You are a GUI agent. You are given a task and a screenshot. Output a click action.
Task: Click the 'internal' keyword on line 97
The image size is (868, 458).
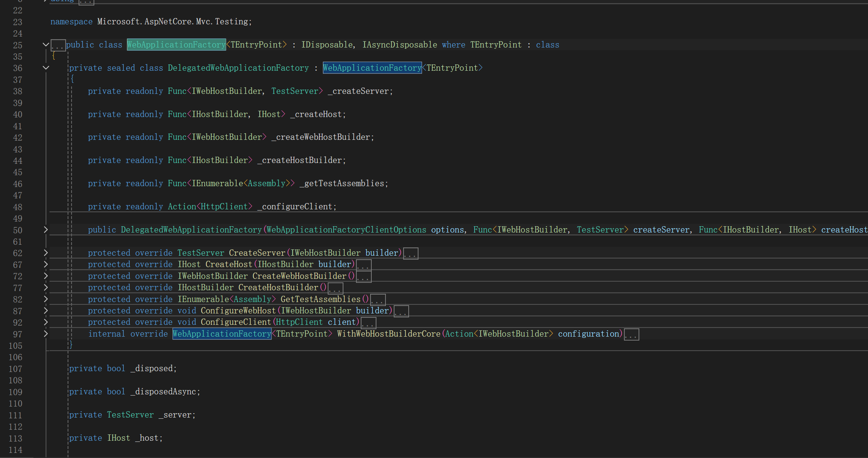(106, 334)
